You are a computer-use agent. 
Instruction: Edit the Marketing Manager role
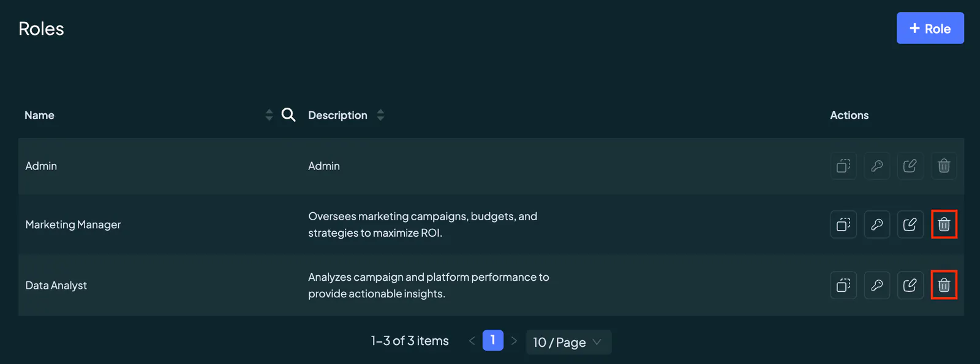pos(910,225)
